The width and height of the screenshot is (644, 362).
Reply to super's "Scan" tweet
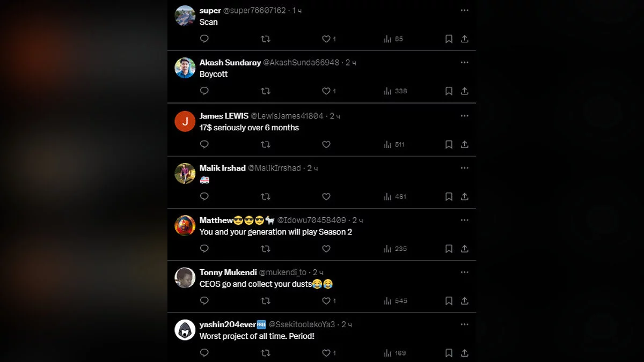[204, 39]
